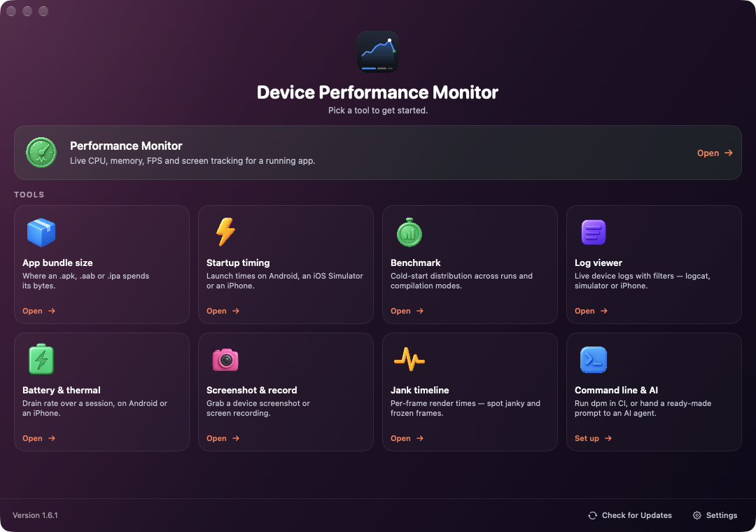Open the Log viewer link
This screenshot has height=532, width=756.
[591, 311]
